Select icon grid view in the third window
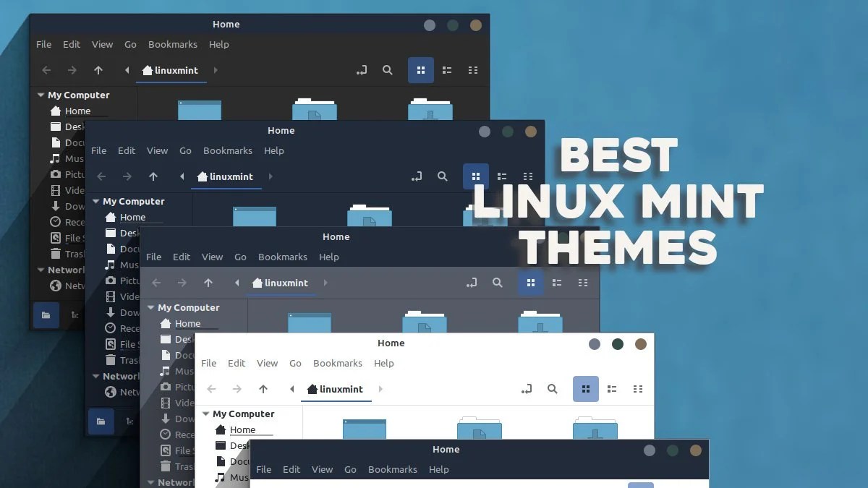Viewport: 868px width, 488px height. tap(531, 283)
